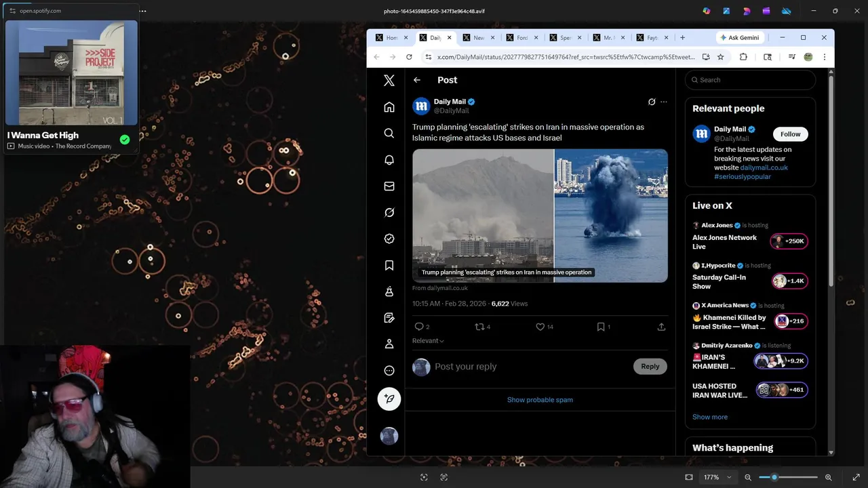Click Chrome profile avatar
Screen dimensions: 868x488
(x=808, y=57)
